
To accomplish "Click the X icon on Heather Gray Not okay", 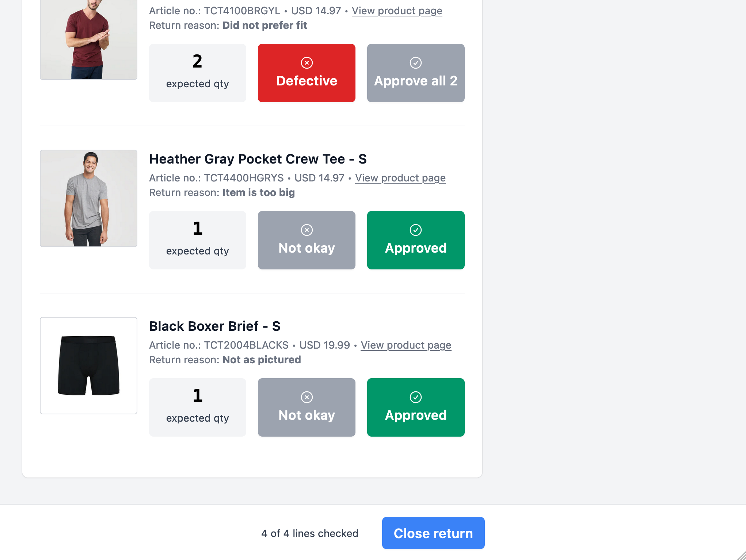I will coord(307,230).
